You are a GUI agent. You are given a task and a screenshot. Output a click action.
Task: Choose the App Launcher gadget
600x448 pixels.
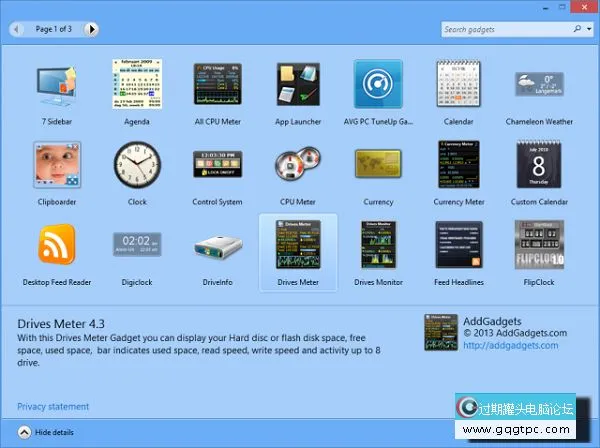[298, 86]
